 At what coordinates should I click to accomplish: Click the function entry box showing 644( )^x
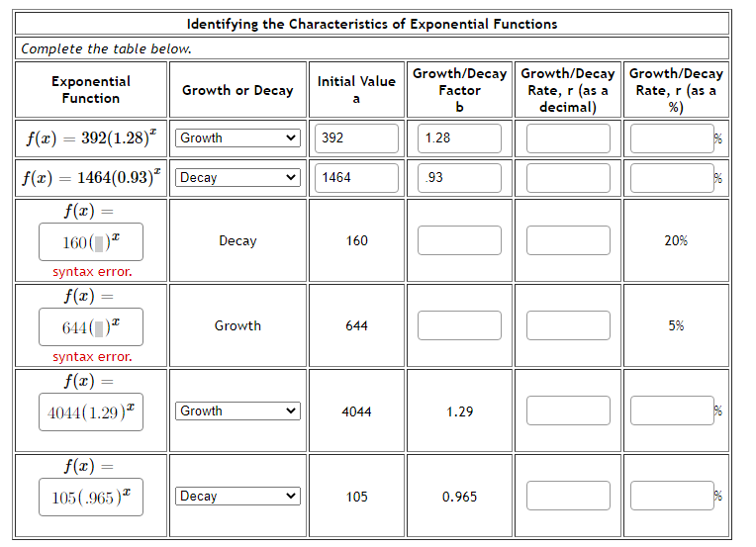91,327
